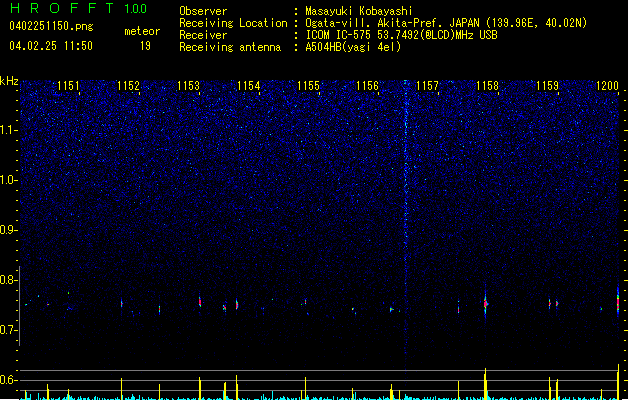Click time marker 1154
Viewport: 629px width, 400px height.
point(248,85)
